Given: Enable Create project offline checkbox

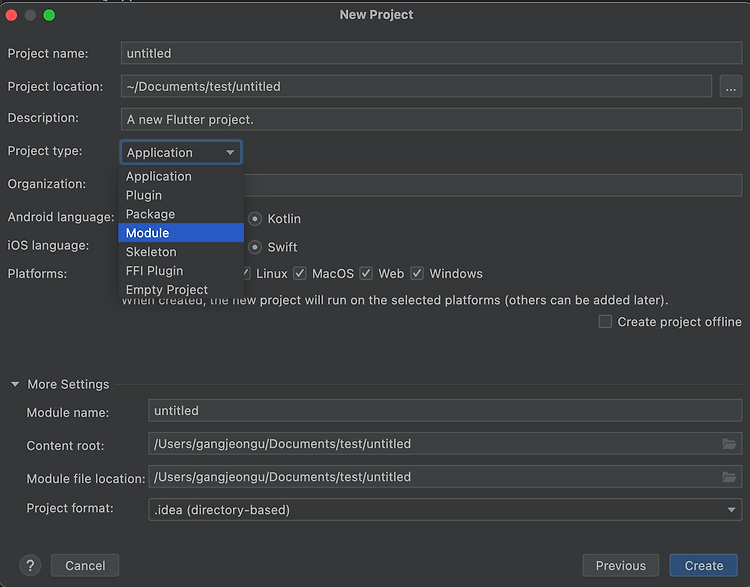Looking at the screenshot, I should (605, 321).
